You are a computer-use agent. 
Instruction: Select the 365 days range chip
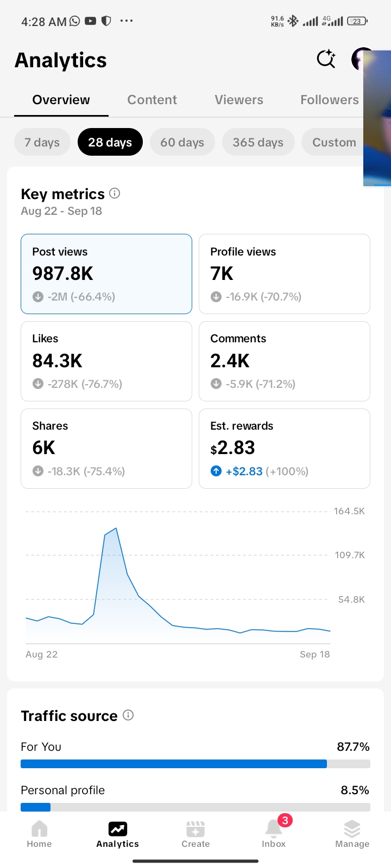tap(258, 142)
